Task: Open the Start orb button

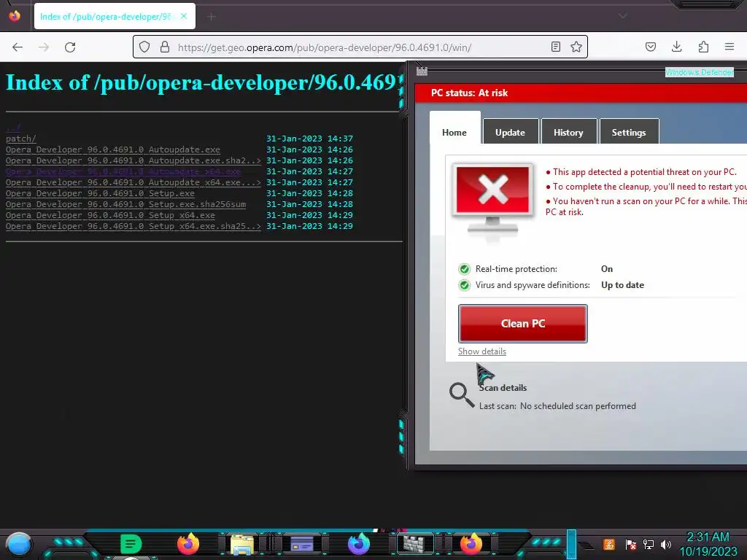Action: tap(18, 544)
